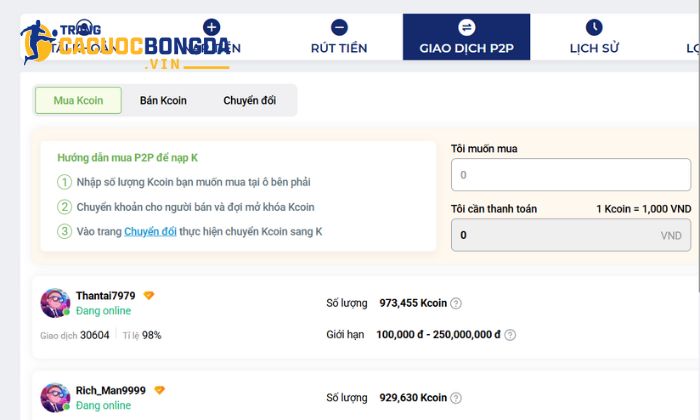This screenshot has width=700, height=420.
Task: Click help icon beside the 250,000,000 đ limit
Action: [510, 335]
